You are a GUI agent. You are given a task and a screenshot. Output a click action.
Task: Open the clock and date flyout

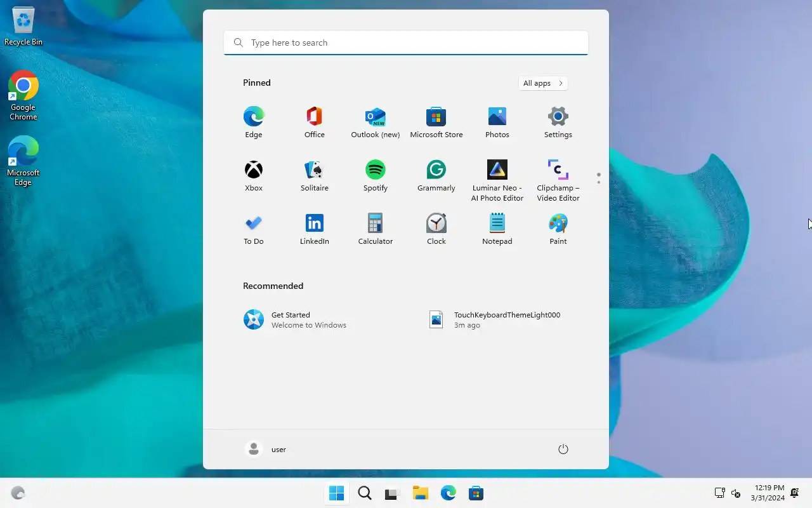(x=768, y=493)
